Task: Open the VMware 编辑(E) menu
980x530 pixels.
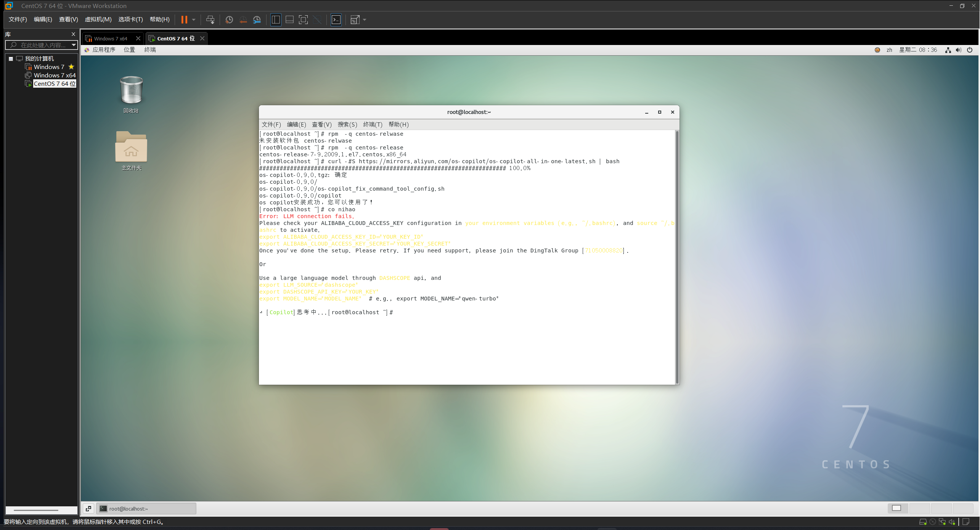Action: click(x=43, y=19)
